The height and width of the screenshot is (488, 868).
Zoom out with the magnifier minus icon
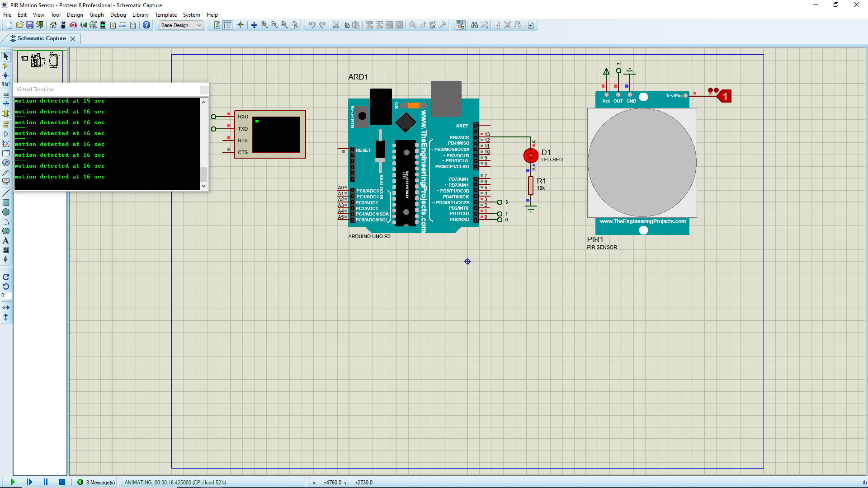pos(274,25)
